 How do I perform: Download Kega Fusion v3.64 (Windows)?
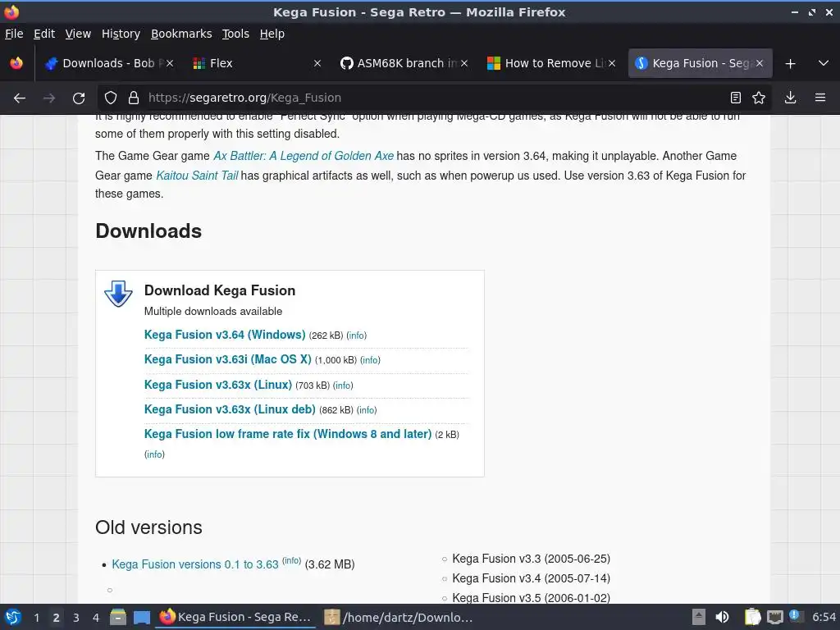click(225, 335)
